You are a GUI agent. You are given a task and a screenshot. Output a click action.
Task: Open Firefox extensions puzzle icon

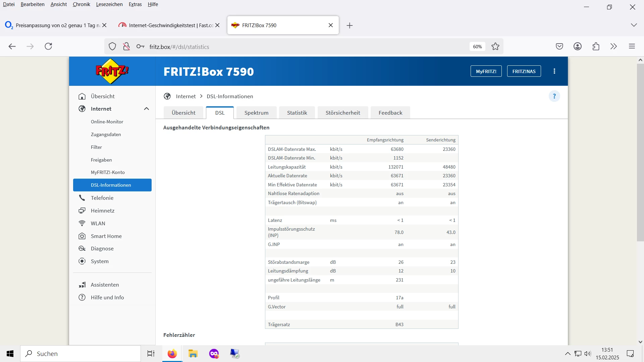point(596,46)
